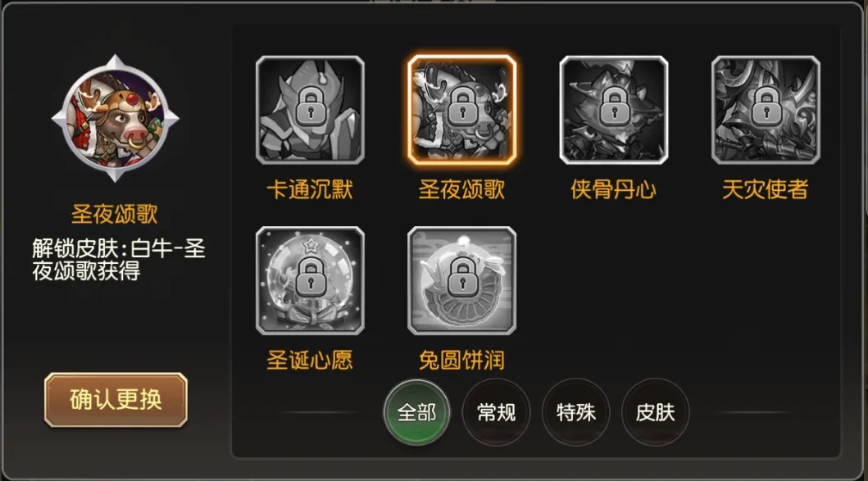Switch to the 全部 filter tab
Screen dimensions: 868x481
point(417,412)
